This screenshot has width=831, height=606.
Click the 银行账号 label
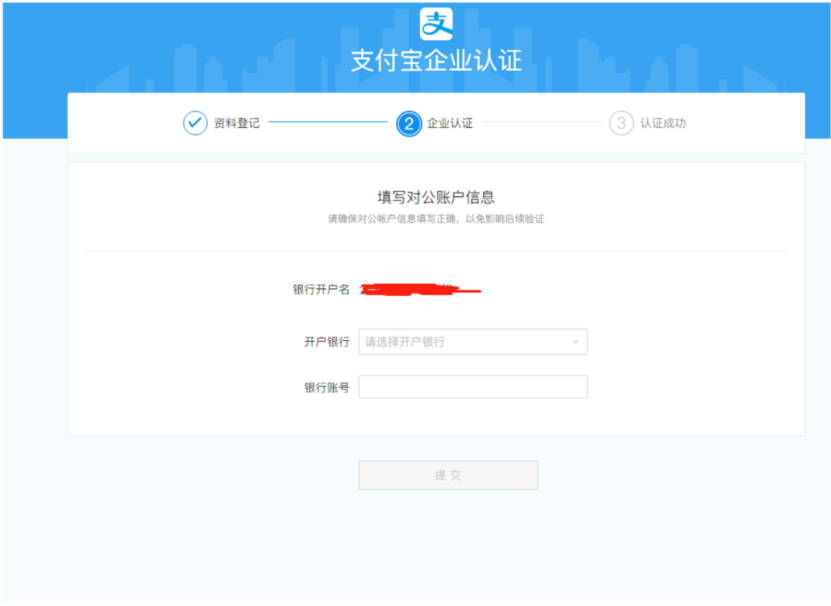coord(327,388)
